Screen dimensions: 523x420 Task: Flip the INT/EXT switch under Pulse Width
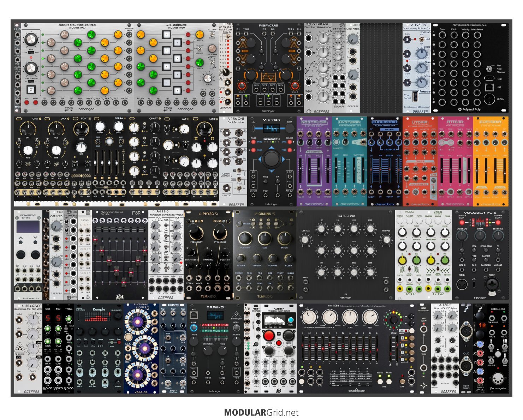pos(31,82)
